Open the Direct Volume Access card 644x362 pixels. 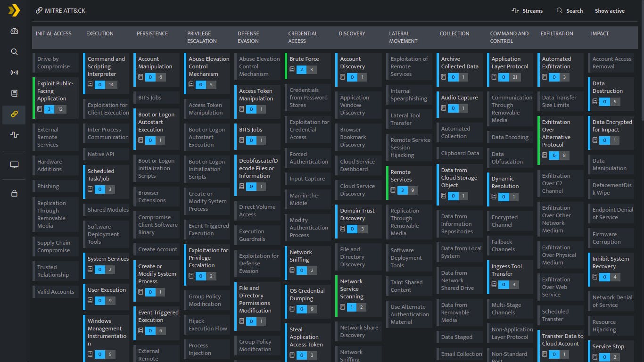click(x=257, y=211)
